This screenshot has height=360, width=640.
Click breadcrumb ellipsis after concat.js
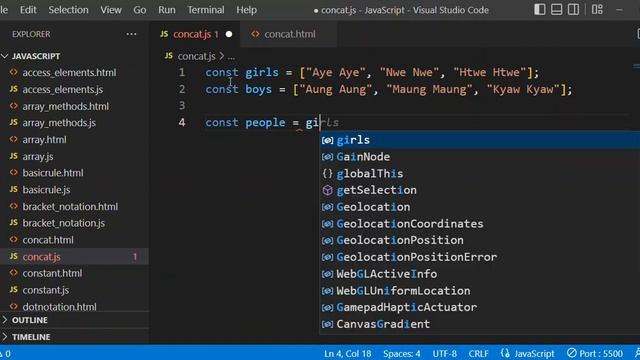tap(231, 57)
